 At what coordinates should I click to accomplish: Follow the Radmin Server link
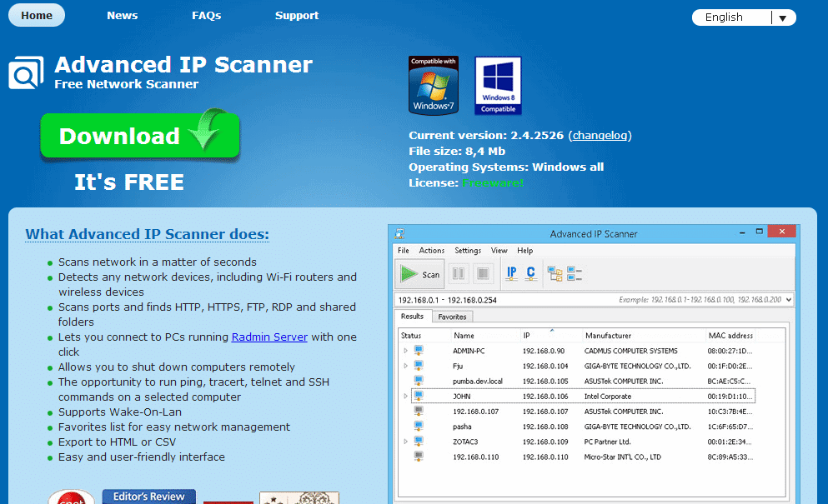pyautogui.click(x=269, y=337)
